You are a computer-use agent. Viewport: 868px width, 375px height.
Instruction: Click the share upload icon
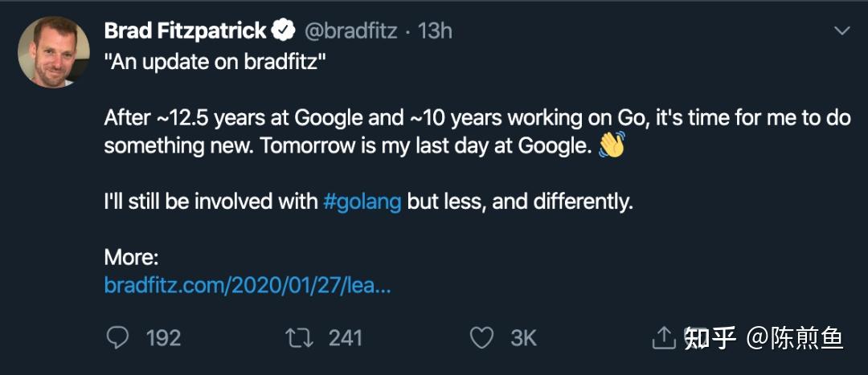663,338
